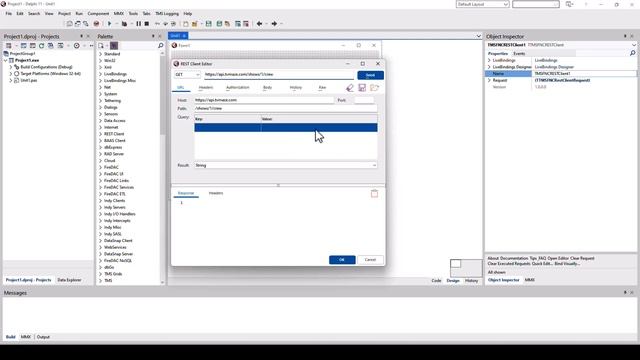Select the Indy Clients palette category
Screen dimensions: 640x360
[x=114, y=200]
